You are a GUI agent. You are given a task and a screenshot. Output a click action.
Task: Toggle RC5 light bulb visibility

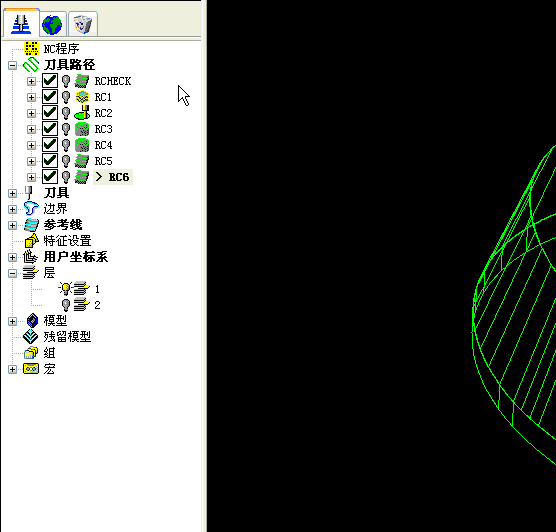[66, 161]
